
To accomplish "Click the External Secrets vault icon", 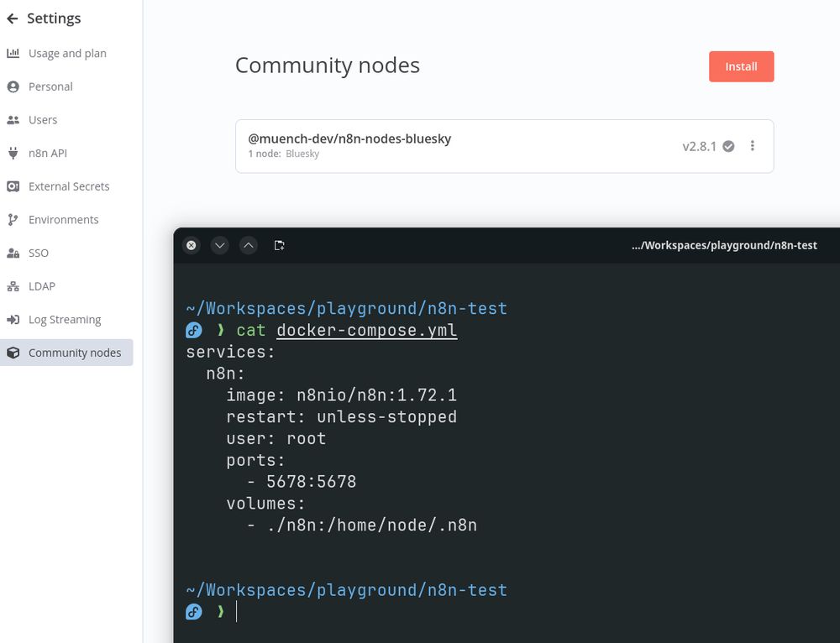I will coord(13,186).
